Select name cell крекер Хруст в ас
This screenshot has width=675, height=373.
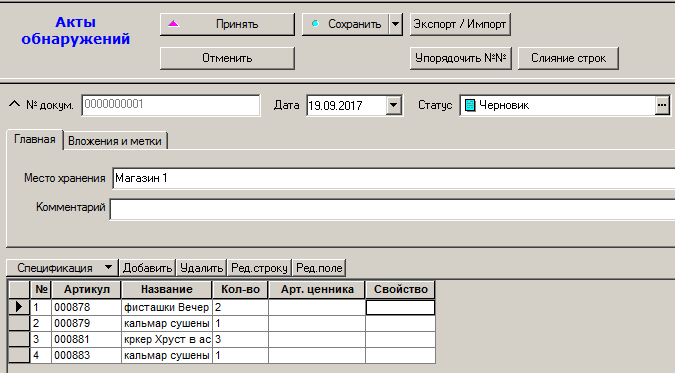tap(167, 339)
